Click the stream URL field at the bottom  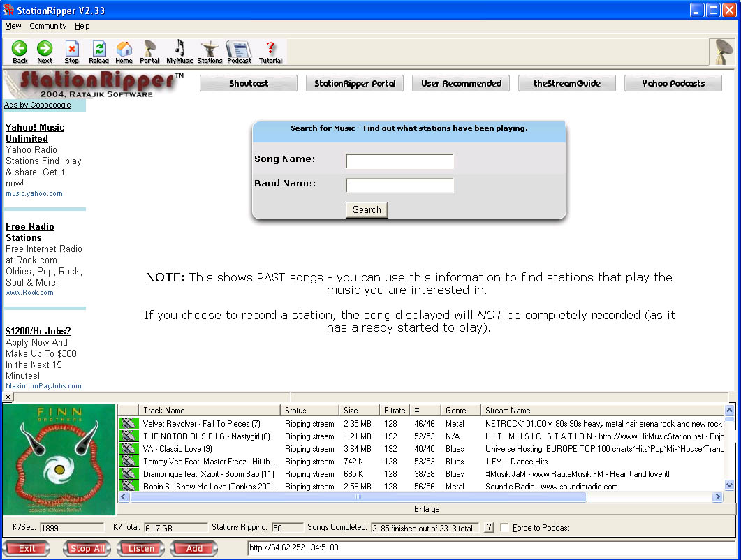pyautogui.click(x=490, y=547)
